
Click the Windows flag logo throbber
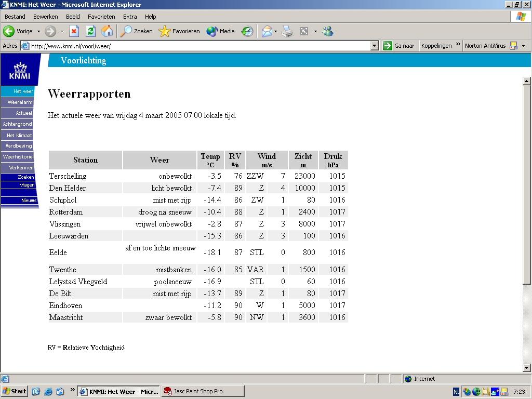pos(521,17)
